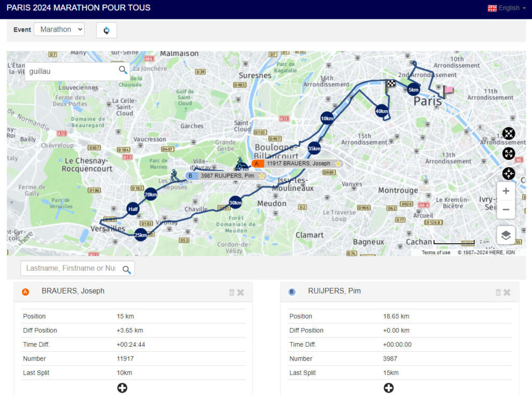
Task: Expand more details for RUIJPERS, Pim
Action: point(389,388)
